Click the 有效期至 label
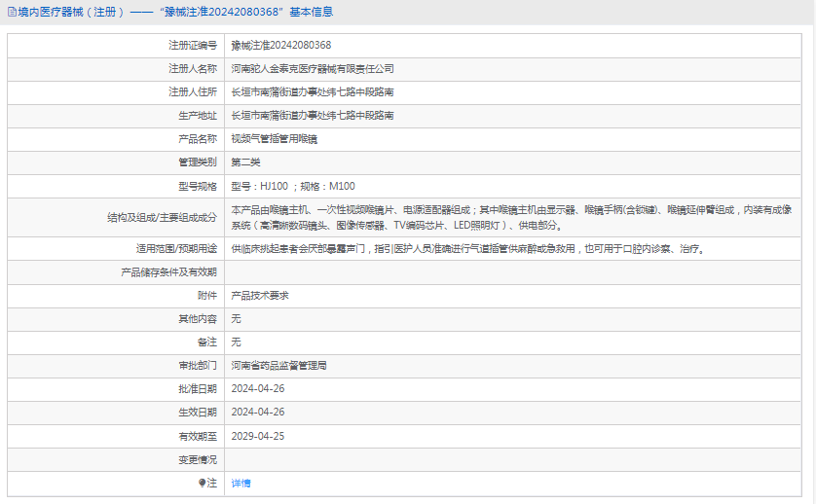Viewport: 816px width, 504px height. 198,437
